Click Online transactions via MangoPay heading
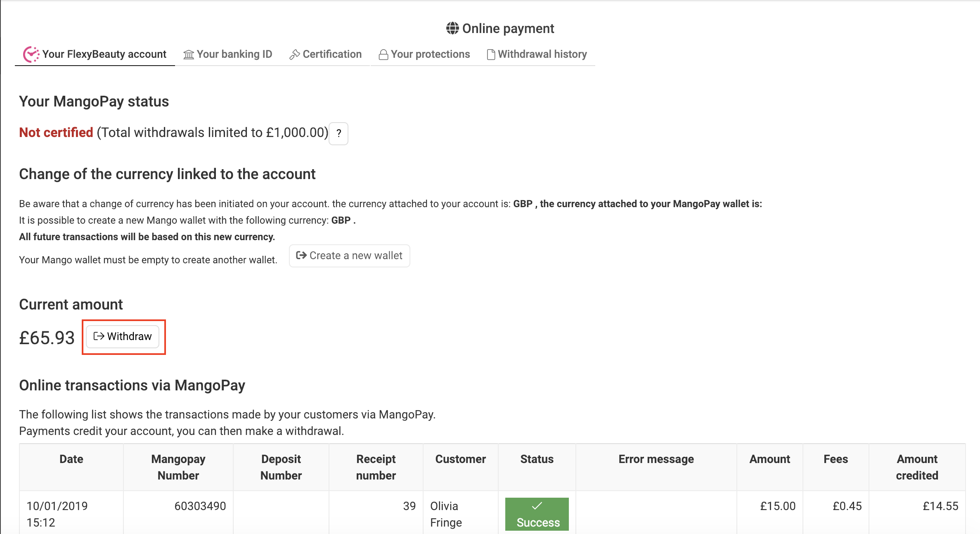Screen dimensions: 980x534 132,385
